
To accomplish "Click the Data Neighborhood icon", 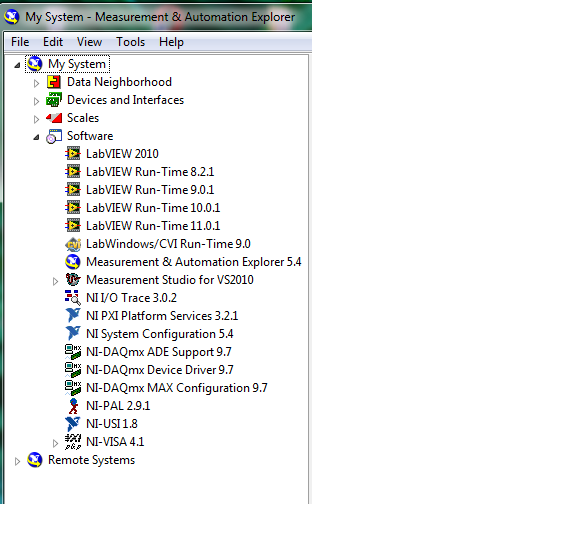I will pos(54,82).
